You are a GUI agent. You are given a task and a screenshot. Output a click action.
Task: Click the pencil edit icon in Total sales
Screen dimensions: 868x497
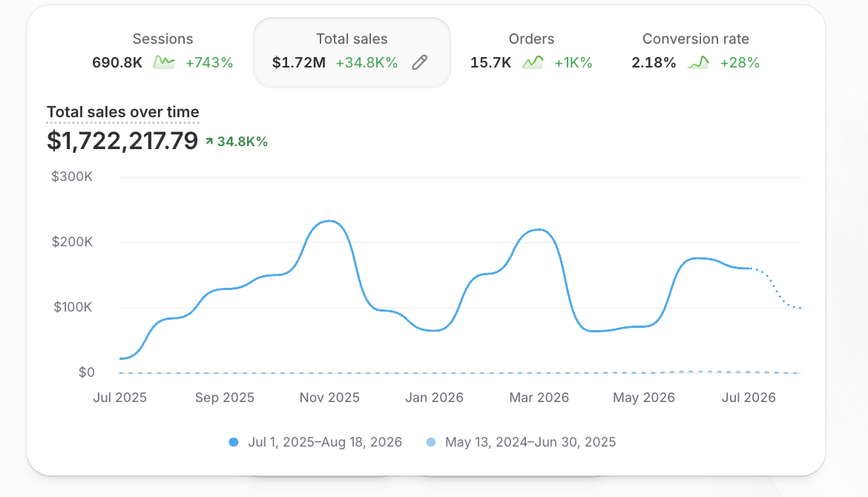(x=420, y=62)
